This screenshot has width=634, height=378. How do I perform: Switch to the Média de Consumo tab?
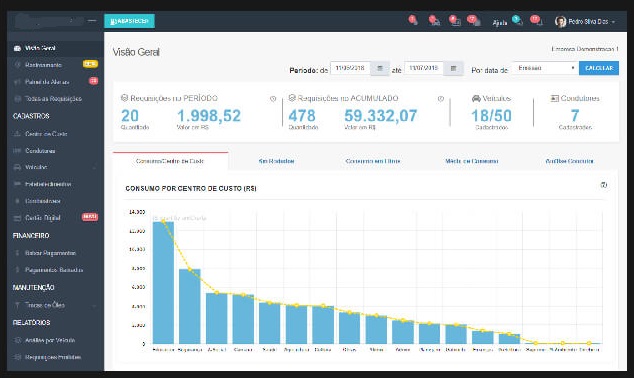(x=471, y=161)
